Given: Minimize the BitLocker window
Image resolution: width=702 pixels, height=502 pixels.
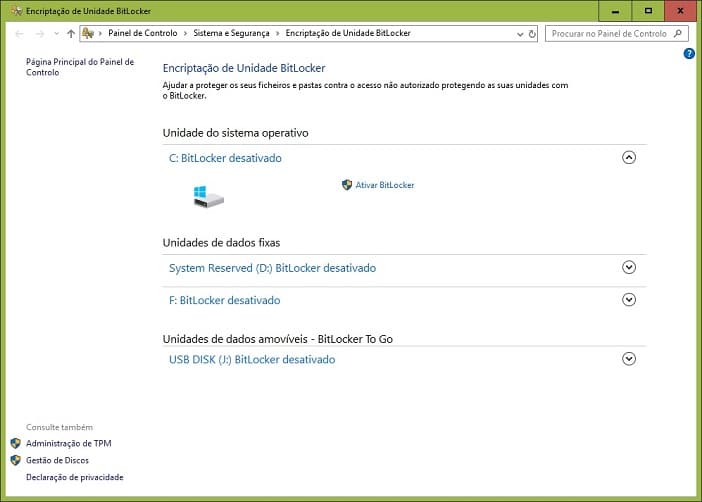Looking at the screenshot, I should 615,11.
